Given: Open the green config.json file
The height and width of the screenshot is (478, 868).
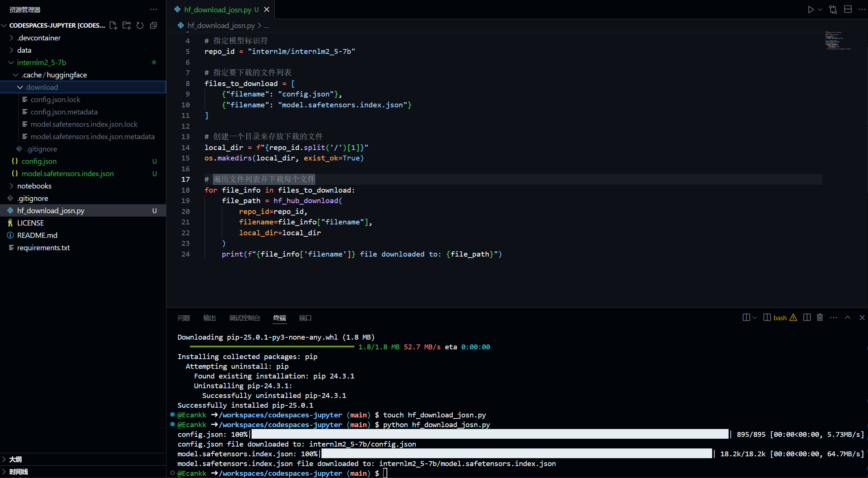Looking at the screenshot, I should [83, 161].
